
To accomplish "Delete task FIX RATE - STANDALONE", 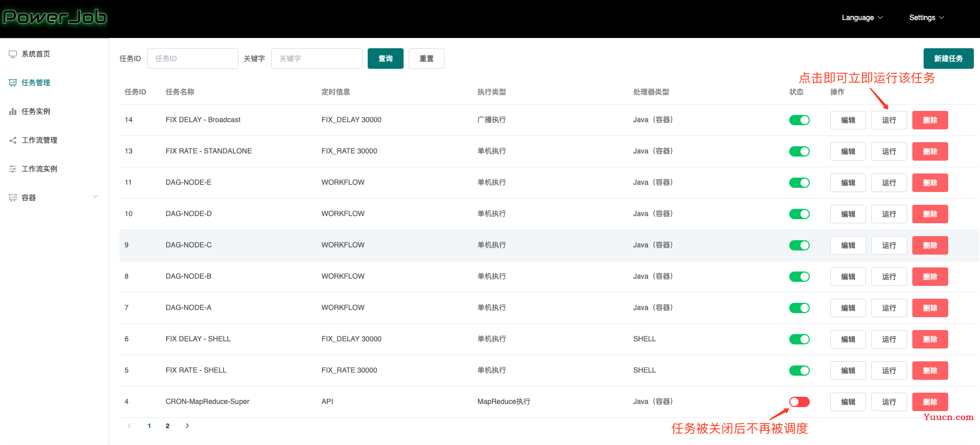I will [930, 151].
